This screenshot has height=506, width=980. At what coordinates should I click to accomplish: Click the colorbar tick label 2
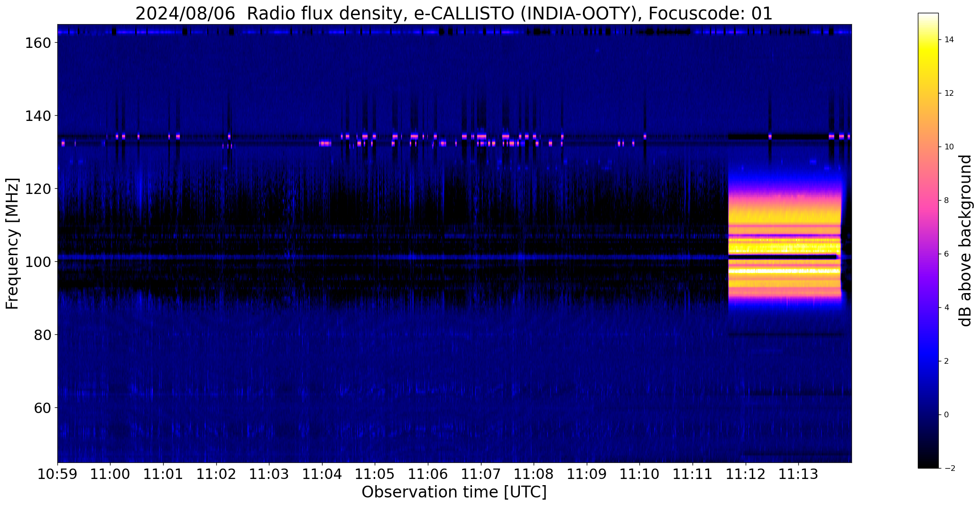point(947,361)
